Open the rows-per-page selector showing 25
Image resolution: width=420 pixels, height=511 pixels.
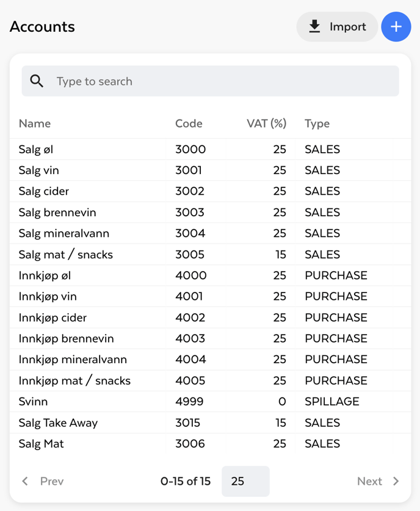[245, 481]
